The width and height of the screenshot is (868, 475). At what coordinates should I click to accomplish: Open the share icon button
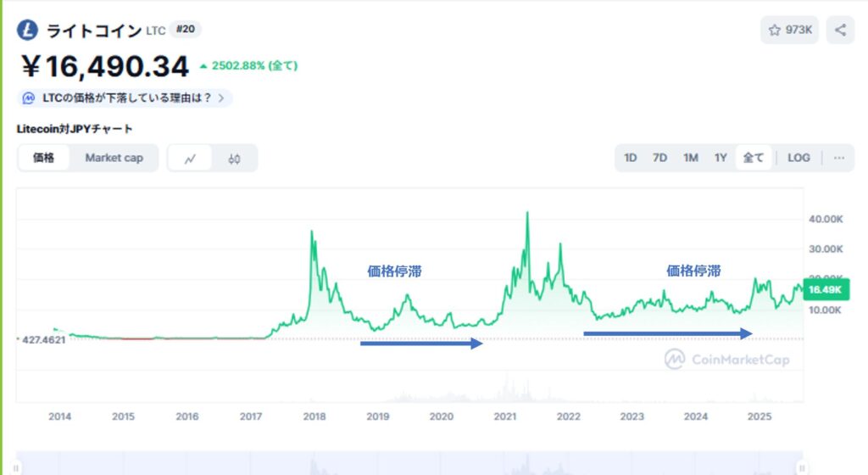(840, 30)
